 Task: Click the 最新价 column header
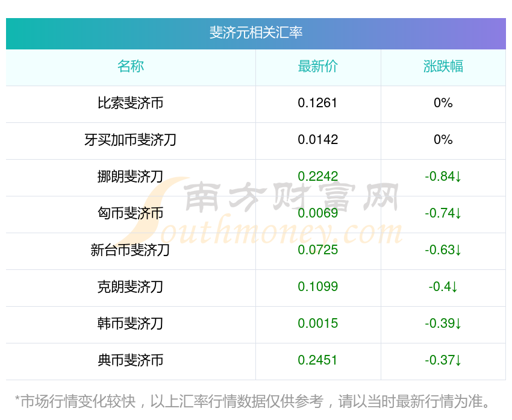[x=318, y=66]
